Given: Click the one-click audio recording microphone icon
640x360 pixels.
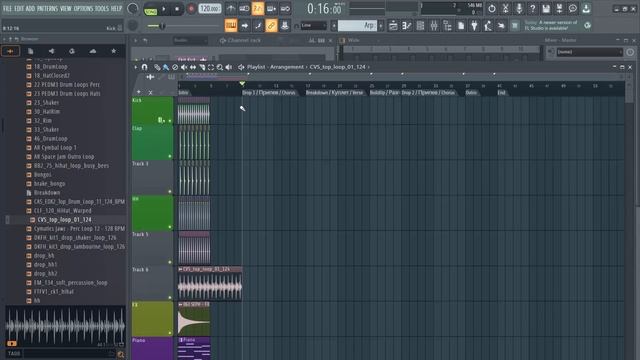Looking at the screenshot, I should coord(519,9).
